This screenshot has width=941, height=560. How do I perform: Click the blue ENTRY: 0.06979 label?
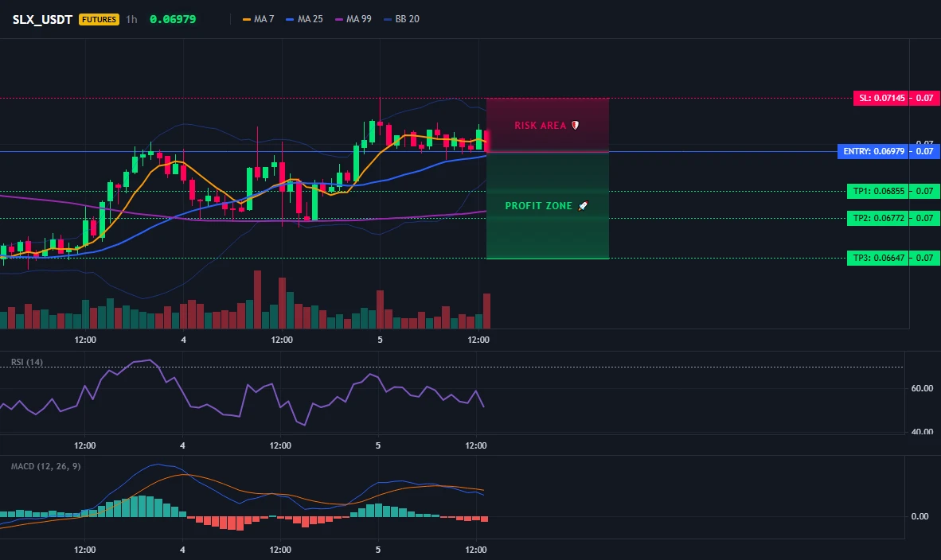[873, 151]
